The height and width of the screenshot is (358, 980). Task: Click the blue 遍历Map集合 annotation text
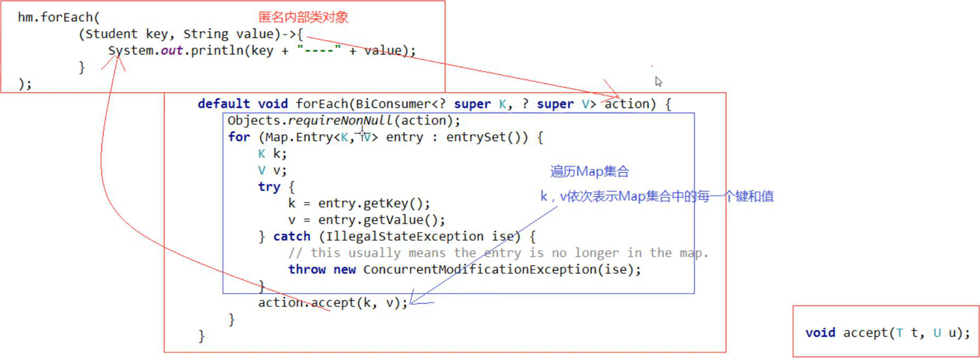point(589,172)
